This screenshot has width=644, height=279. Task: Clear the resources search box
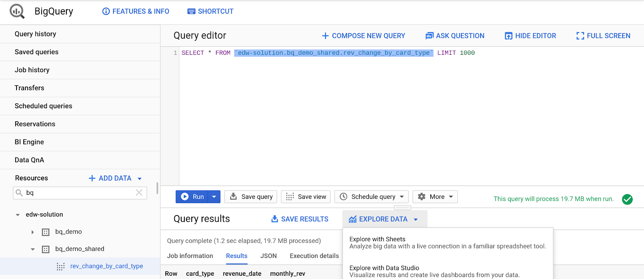click(139, 193)
